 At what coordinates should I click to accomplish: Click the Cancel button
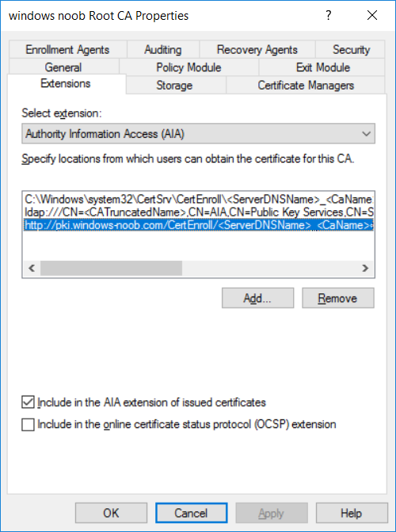coord(191,513)
